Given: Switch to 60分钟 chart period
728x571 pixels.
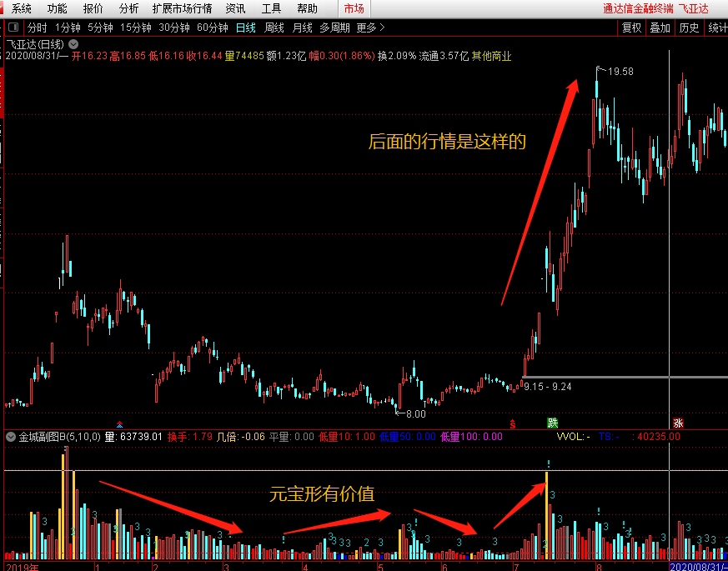Looking at the screenshot, I should [x=213, y=28].
